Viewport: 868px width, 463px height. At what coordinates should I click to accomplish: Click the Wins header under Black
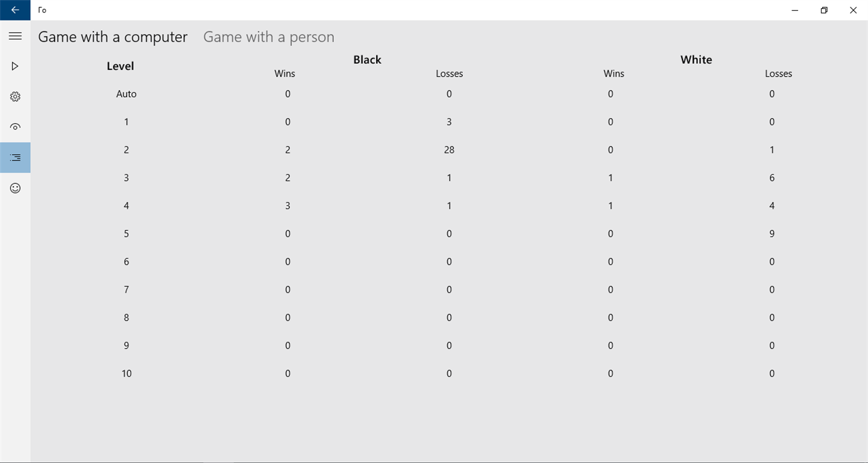pyautogui.click(x=285, y=74)
